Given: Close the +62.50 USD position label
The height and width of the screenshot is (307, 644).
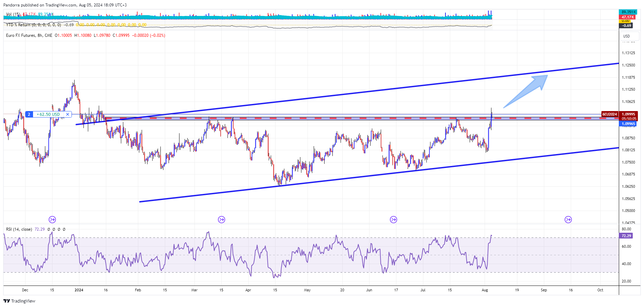Looking at the screenshot, I should (x=68, y=114).
